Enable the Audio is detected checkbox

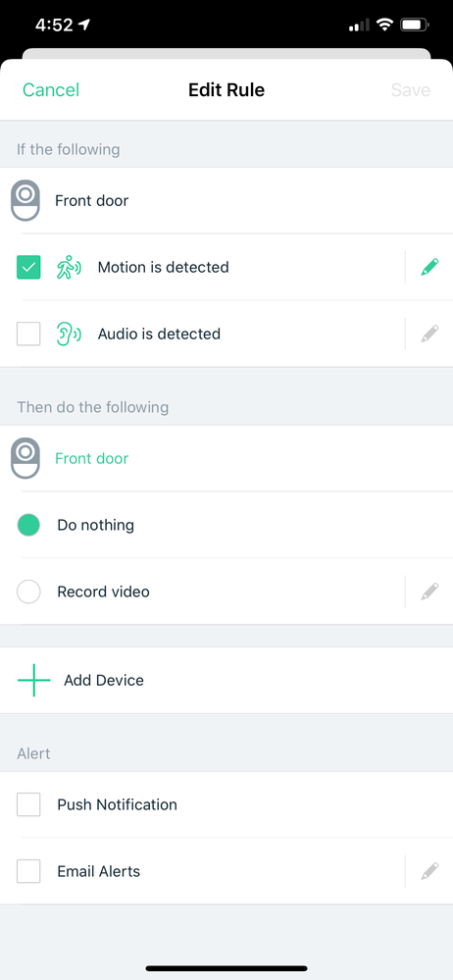point(28,334)
